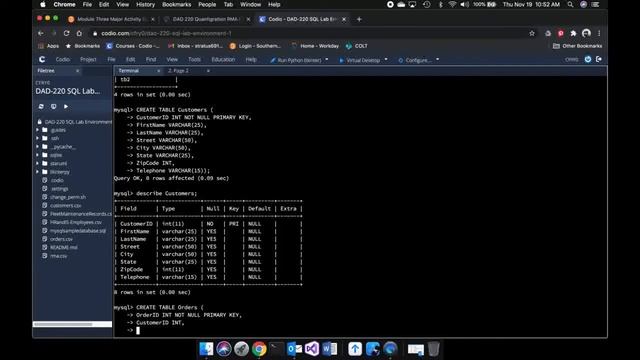Open the Tools menu
This screenshot has width=640, height=360.
194,59
